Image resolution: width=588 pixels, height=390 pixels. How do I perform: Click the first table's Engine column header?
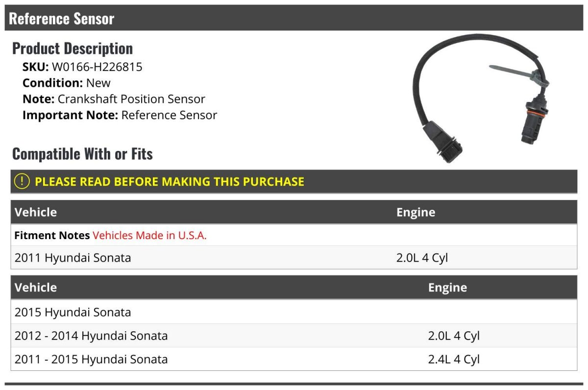click(x=416, y=212)
